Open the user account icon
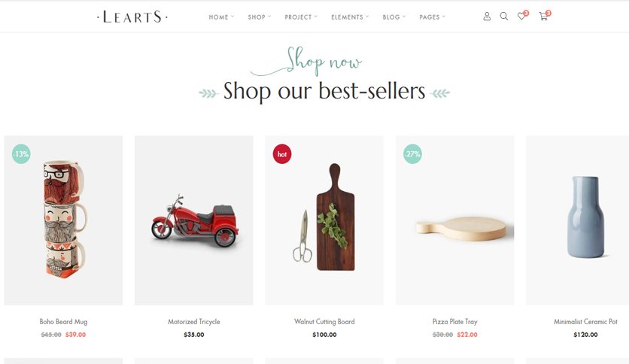Viewport: 629px width, 364px height. coord(487,17)
